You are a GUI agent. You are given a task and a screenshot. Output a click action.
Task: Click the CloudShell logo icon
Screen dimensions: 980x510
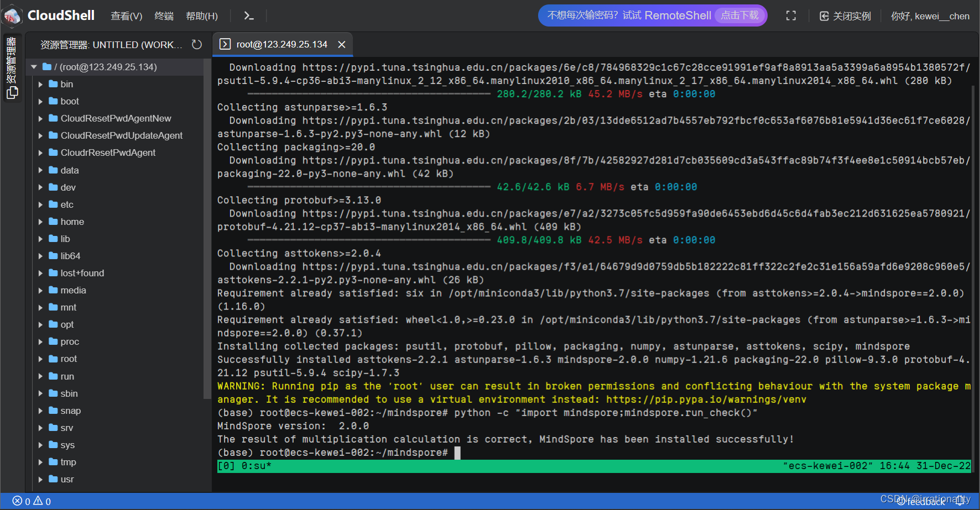click(x=12, y=16)
